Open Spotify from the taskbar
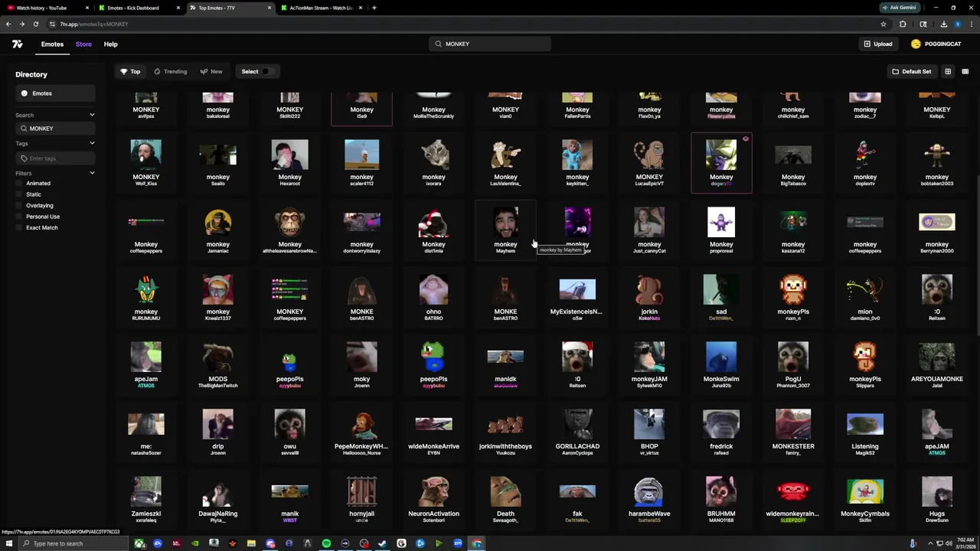The height and width of the screenshot is (551, 980). pyautogui.click(x=326, y=544)
